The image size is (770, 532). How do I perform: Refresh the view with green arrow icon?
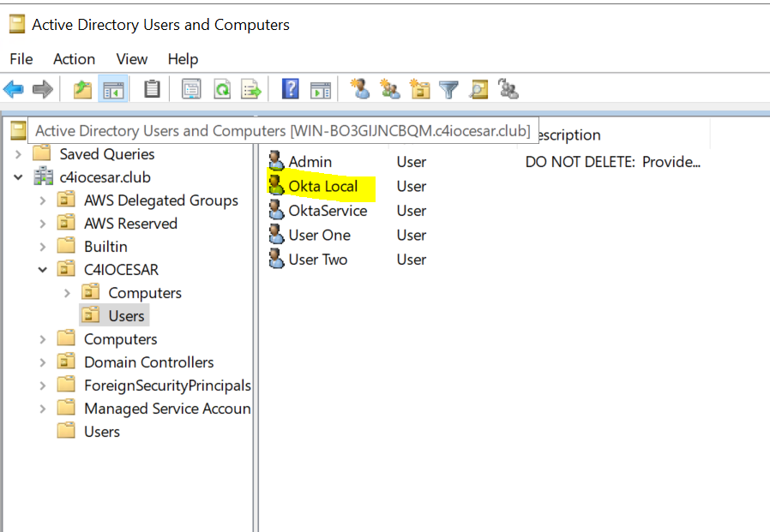pos(222,89)
